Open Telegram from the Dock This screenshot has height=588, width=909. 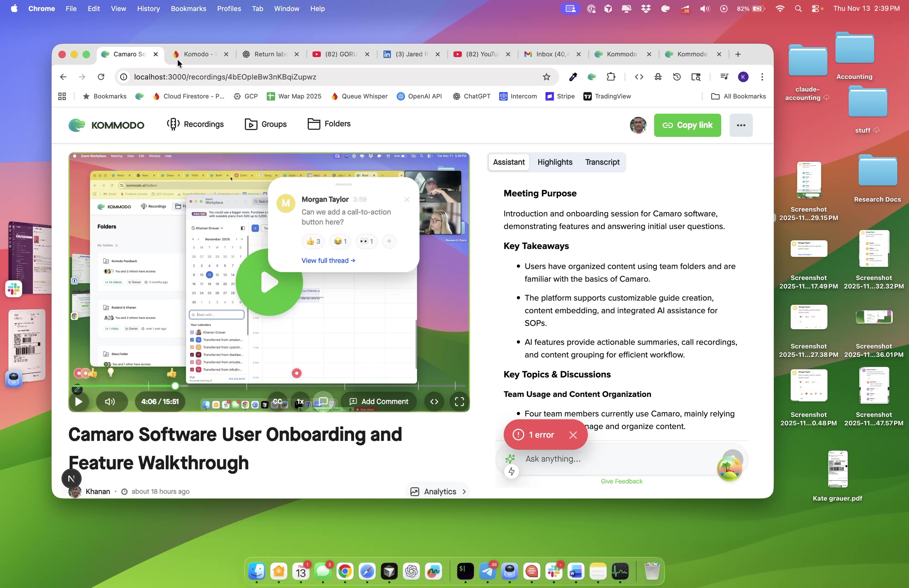[488, 571]
